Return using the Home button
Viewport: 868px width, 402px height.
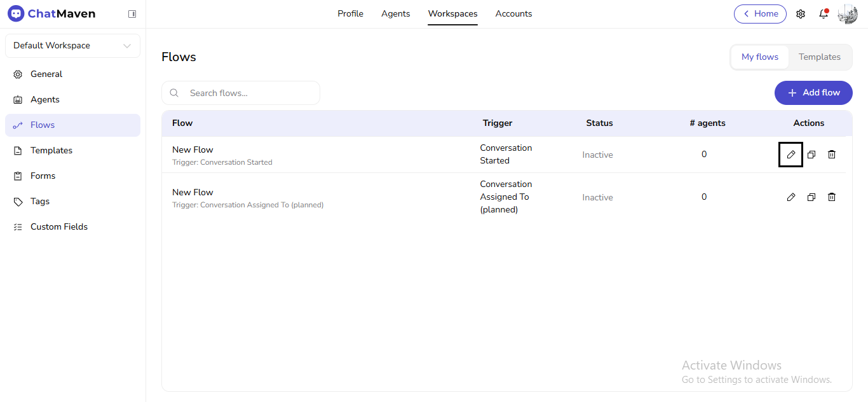tap(760, 13)
